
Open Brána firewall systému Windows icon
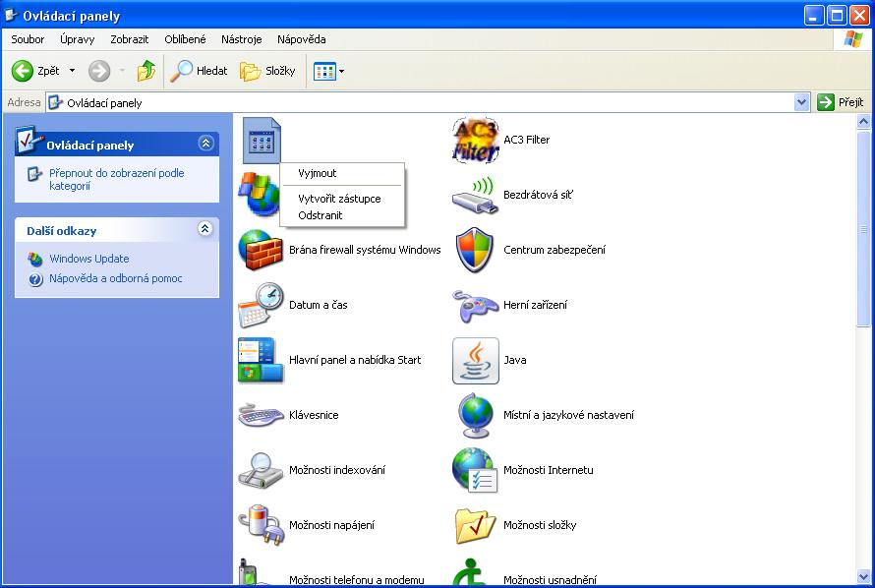click(x=262, y=251)
